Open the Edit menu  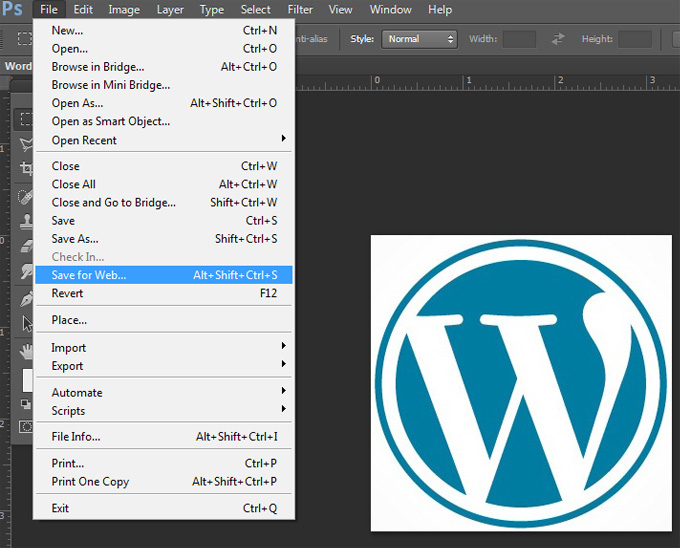pyautogui.click(x=83, y=10)
